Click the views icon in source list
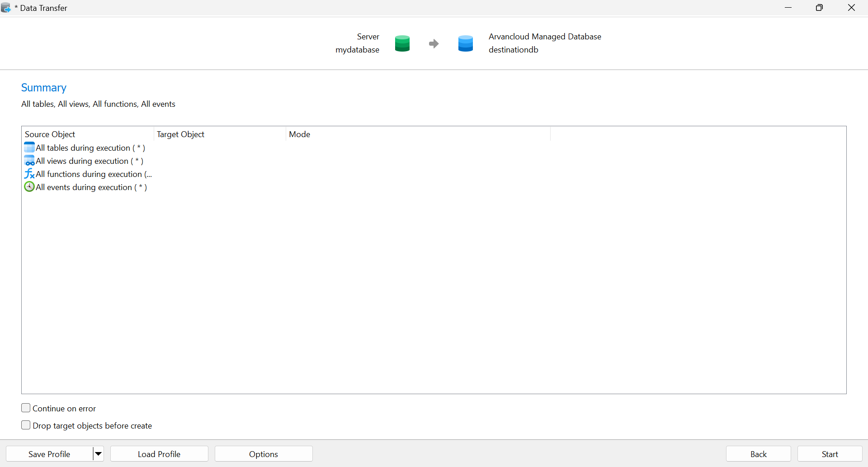This screenshot has width=868, height=467. click(x=29, y=161)
